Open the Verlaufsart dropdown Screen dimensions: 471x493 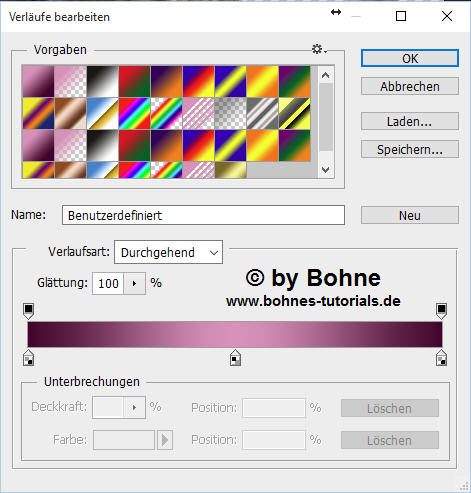tap(168, 252)
